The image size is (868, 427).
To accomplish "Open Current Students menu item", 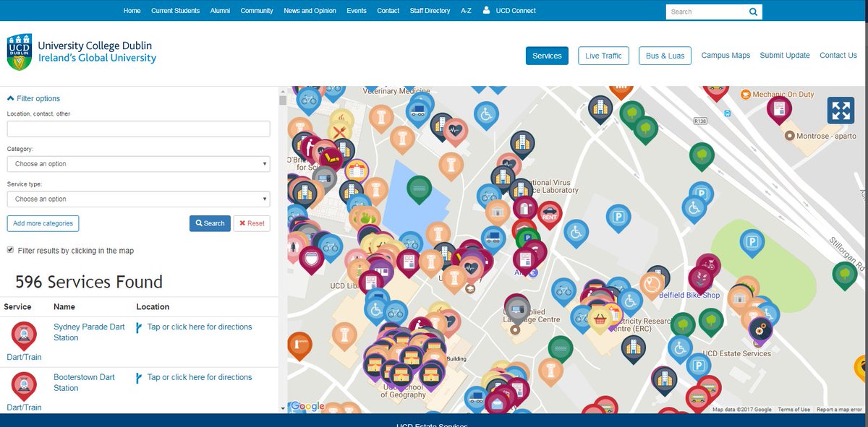I will click(176, 11).
